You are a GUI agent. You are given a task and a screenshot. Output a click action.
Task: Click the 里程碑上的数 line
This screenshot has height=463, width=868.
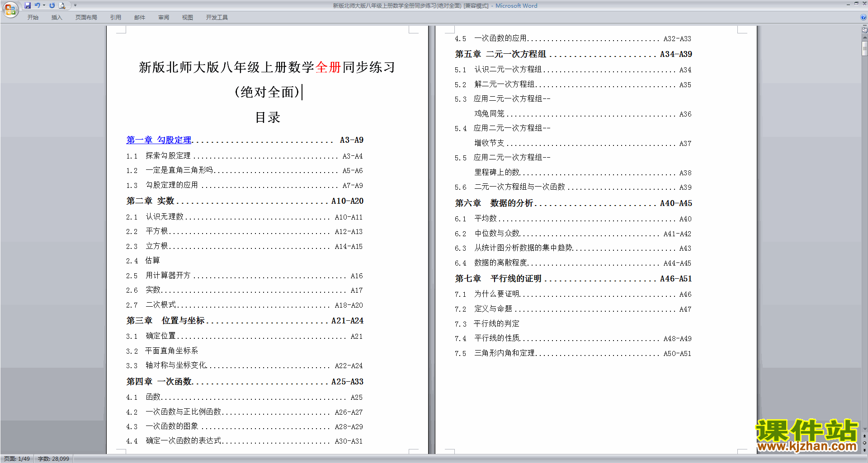pos(583,173)
